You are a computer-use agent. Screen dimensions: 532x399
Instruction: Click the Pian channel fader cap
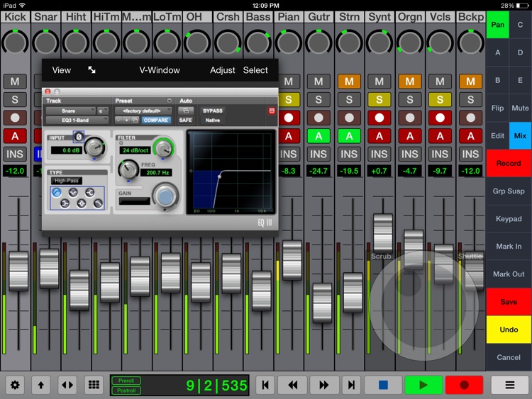pyautogui.click(x=292, y=260)
